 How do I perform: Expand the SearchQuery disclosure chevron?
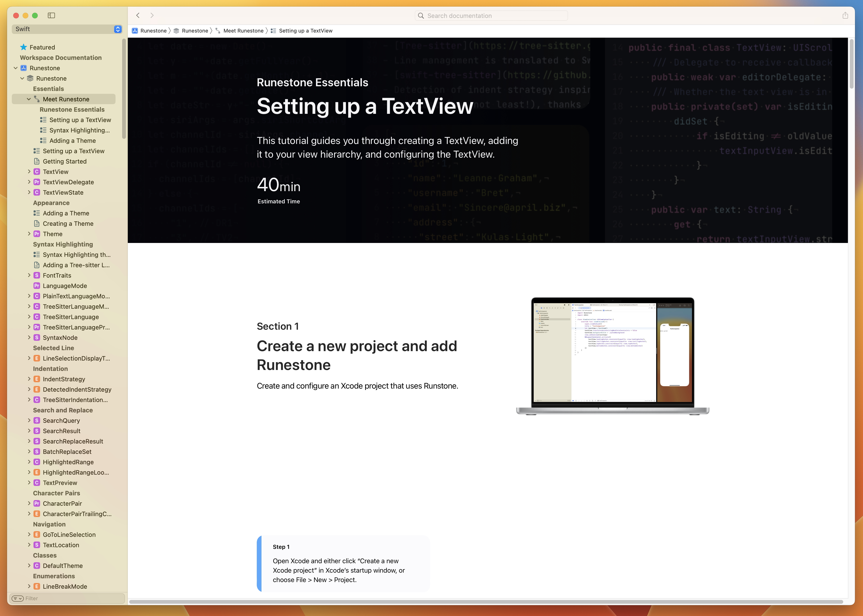pyautogui.click(x=29, y=420)
